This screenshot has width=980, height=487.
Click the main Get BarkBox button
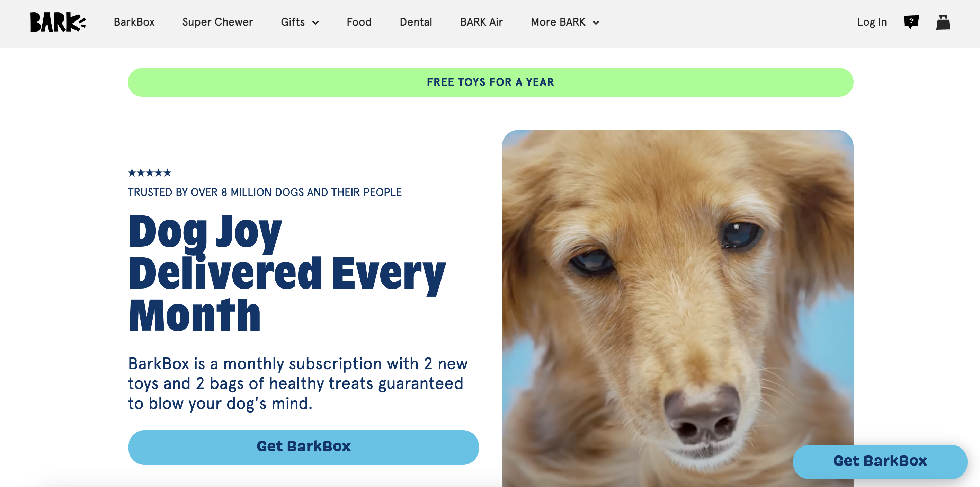tap(303, 447)
